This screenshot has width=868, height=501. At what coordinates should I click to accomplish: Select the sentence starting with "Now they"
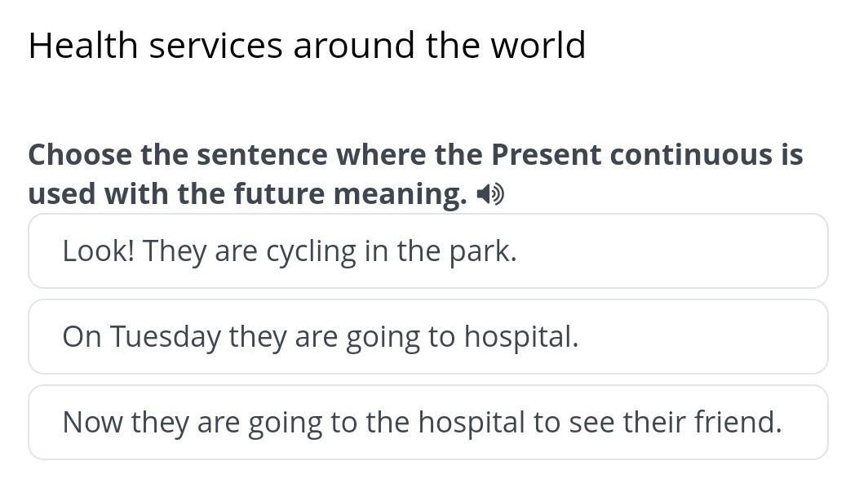click(x=427, y=422)
